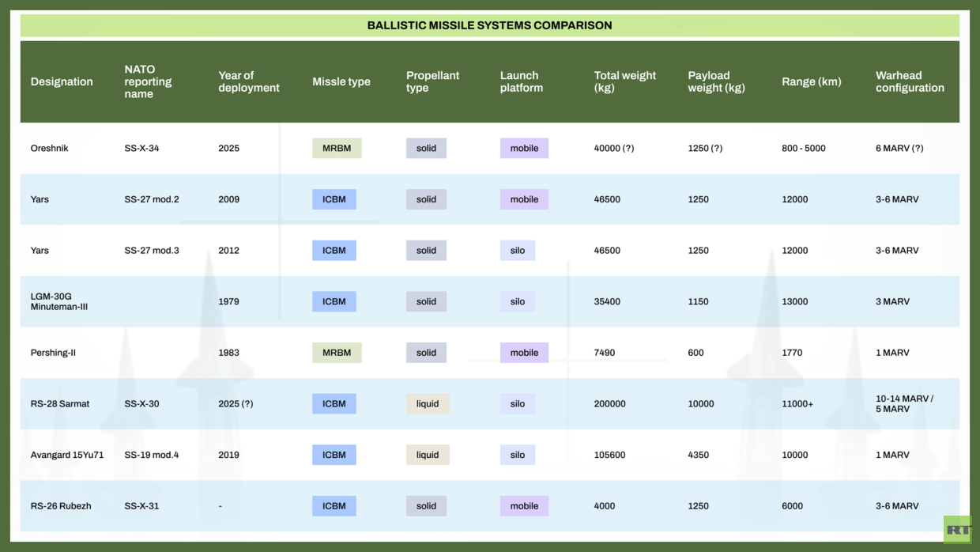
Task: Select the 'Range (km)' column header
Action: point(811,81)
